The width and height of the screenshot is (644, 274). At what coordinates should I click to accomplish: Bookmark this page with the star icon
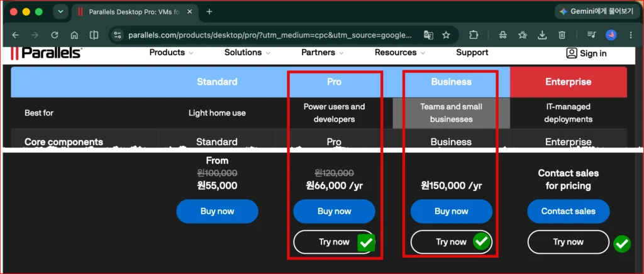[x=446, y=35]
